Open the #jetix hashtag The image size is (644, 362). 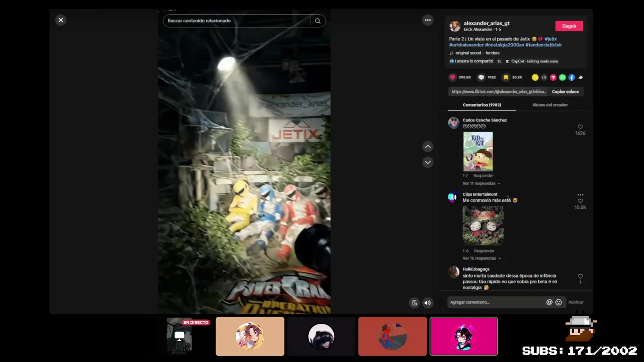550,39
